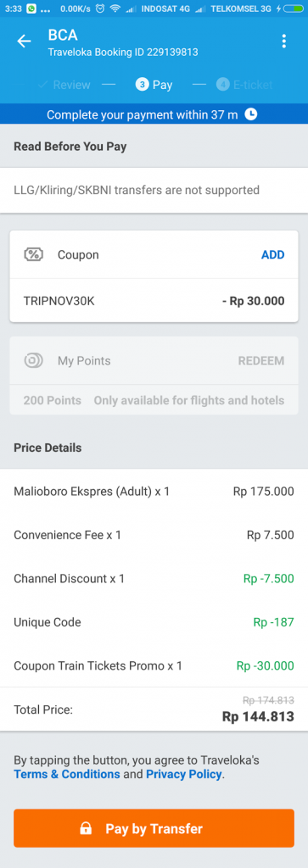This screenshot has width=308, height=868.
Task: Add a coupon with ADD
Action: [x=272, y=254]
